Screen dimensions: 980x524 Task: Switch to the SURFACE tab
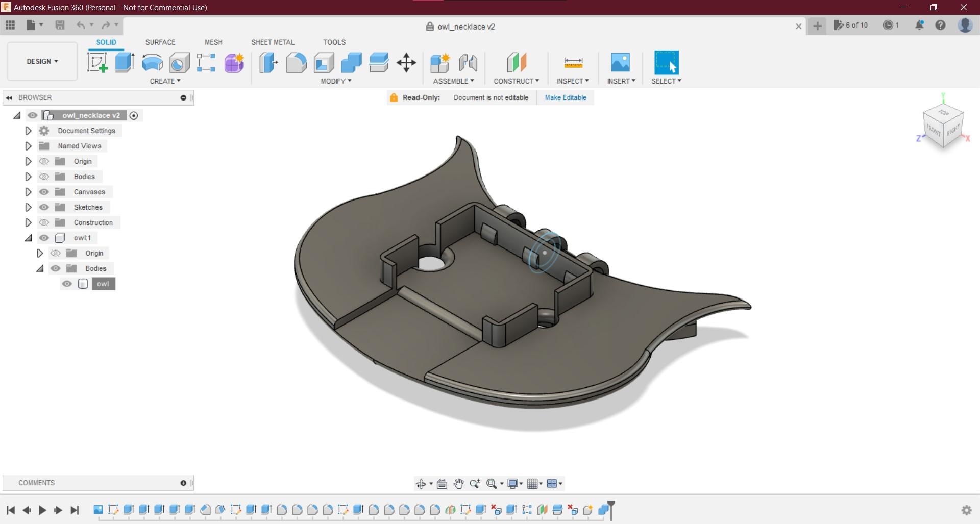(160, 42)
